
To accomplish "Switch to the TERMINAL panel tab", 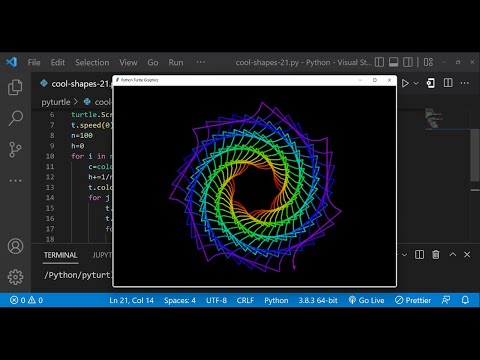I will (x=61, y=255).
